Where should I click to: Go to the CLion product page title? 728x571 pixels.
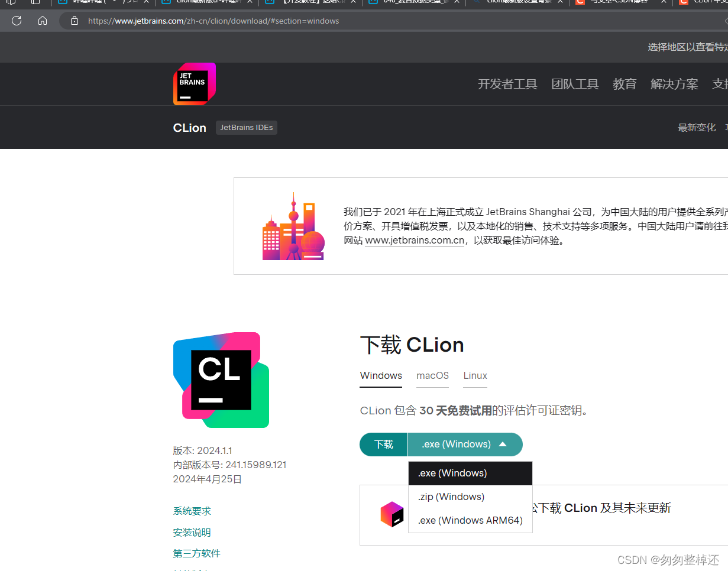click(x=190, y=128)
